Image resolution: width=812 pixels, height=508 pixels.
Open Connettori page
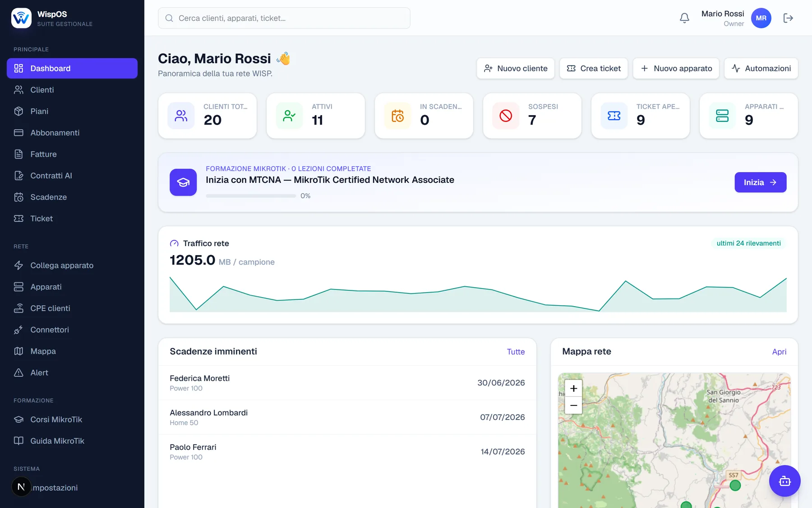click(x=72, y=330)
